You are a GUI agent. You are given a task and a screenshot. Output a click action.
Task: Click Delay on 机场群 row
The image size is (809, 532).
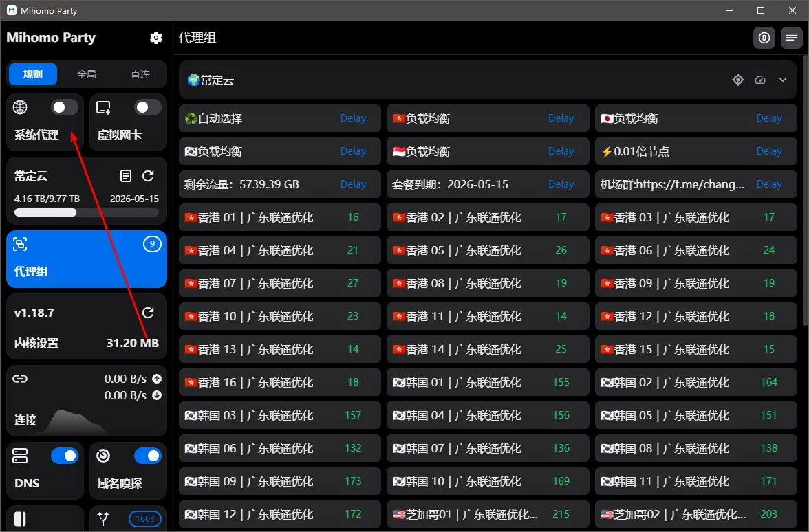click(769, 184)
